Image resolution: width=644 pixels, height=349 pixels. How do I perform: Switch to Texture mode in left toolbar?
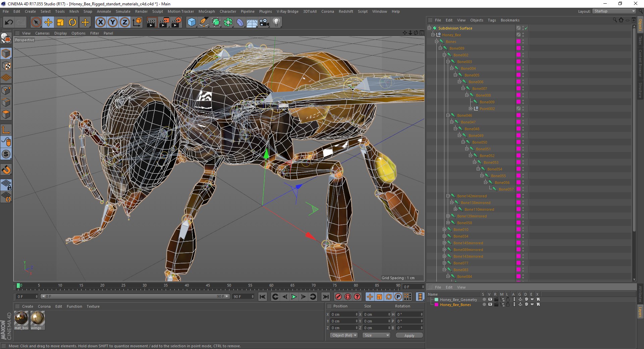point(6,66)
